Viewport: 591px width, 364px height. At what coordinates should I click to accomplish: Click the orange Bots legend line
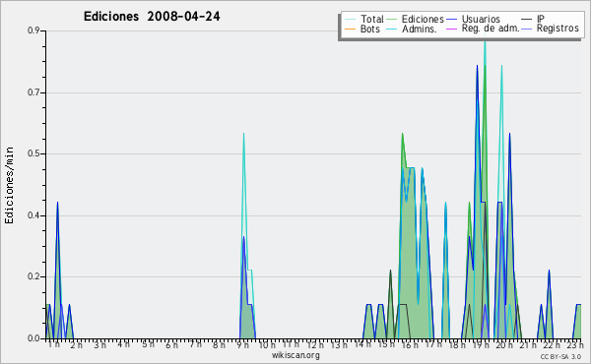350,29
